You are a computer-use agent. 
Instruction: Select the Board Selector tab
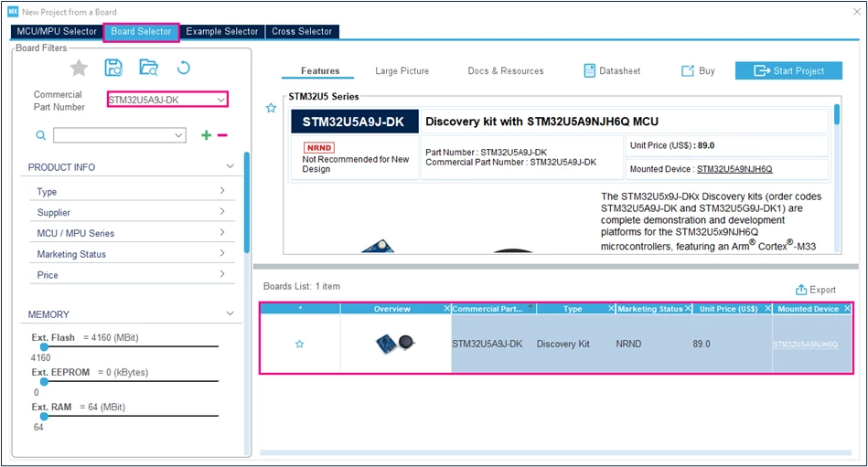[x=141, y=32]
